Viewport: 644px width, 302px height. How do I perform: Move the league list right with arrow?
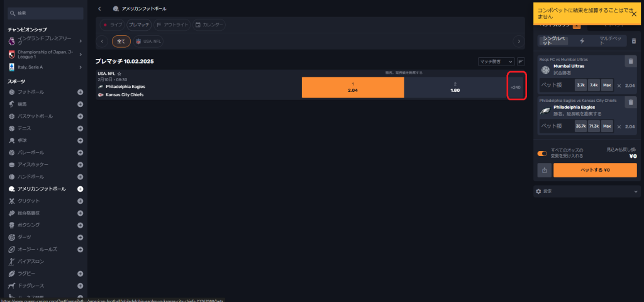(x=519, y=41)
